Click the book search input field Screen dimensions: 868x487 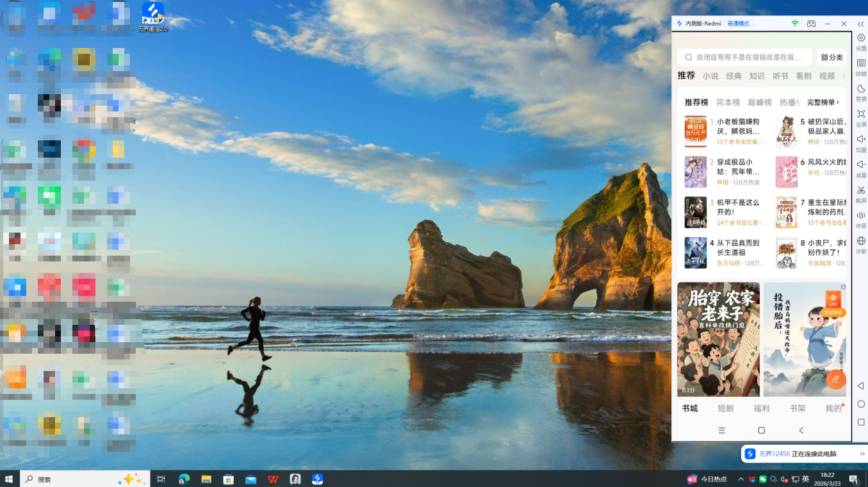(x=746, y=57)
